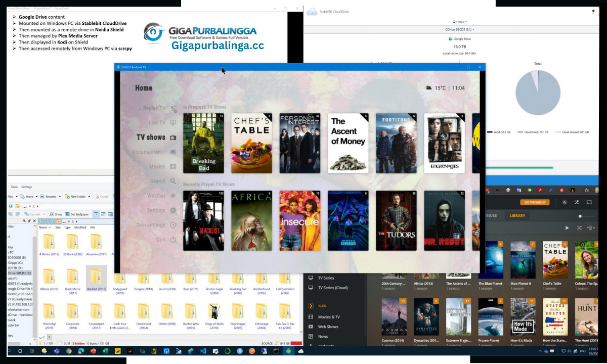The image size is (607, 364).
Task: Open Engrenages poster in Kodi
Action: [x=444, y=144]
